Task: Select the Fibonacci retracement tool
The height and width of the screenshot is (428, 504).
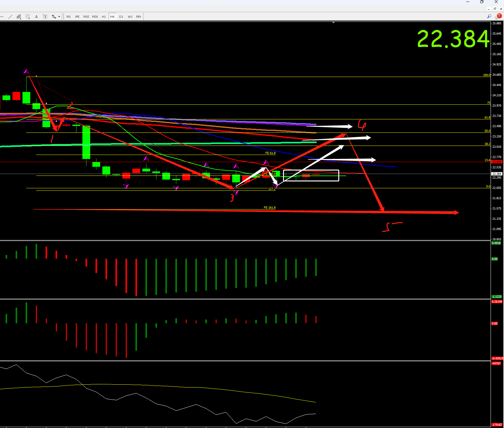Action: (28, 17)
